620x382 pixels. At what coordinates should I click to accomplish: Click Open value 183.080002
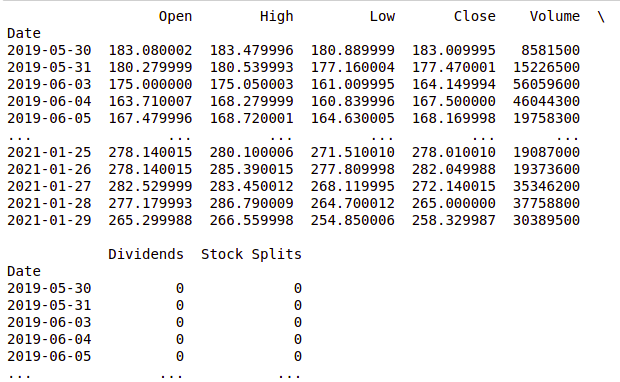150,50
